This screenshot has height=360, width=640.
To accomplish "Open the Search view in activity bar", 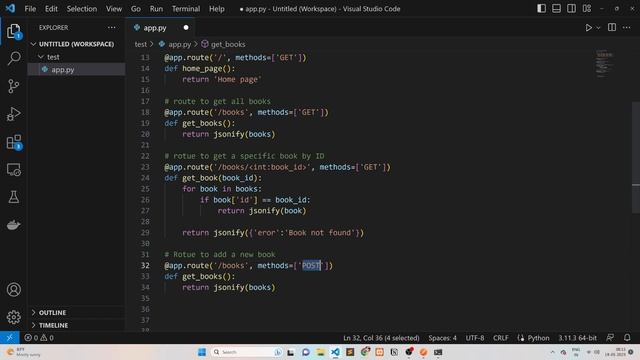I will pyautogui.click(x=13, y=58).
